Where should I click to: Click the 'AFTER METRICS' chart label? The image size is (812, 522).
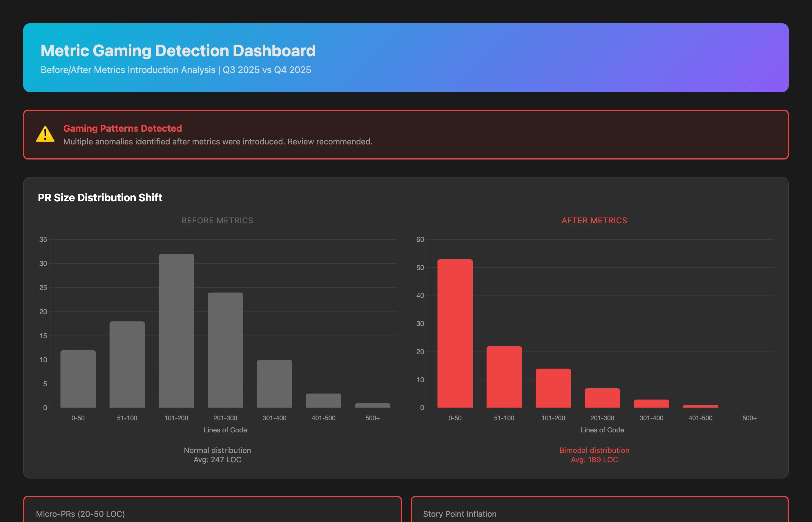pos(594,221)
